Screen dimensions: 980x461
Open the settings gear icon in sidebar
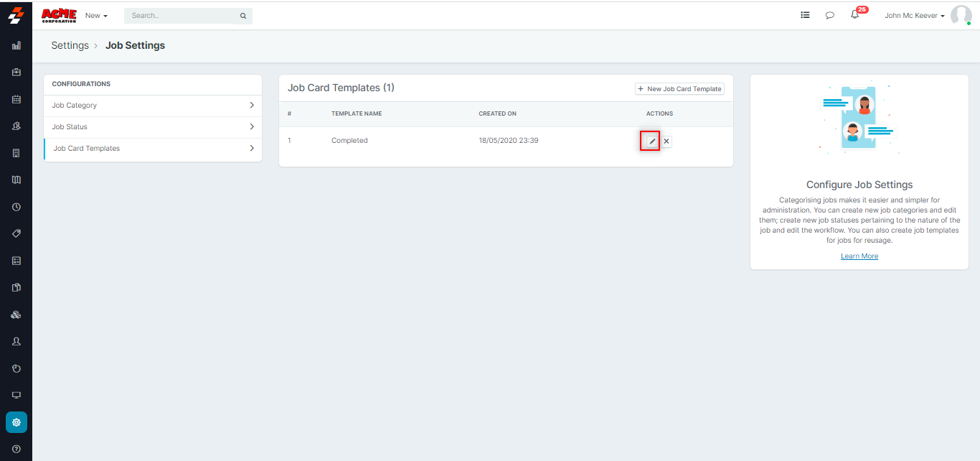pos(17,422)
